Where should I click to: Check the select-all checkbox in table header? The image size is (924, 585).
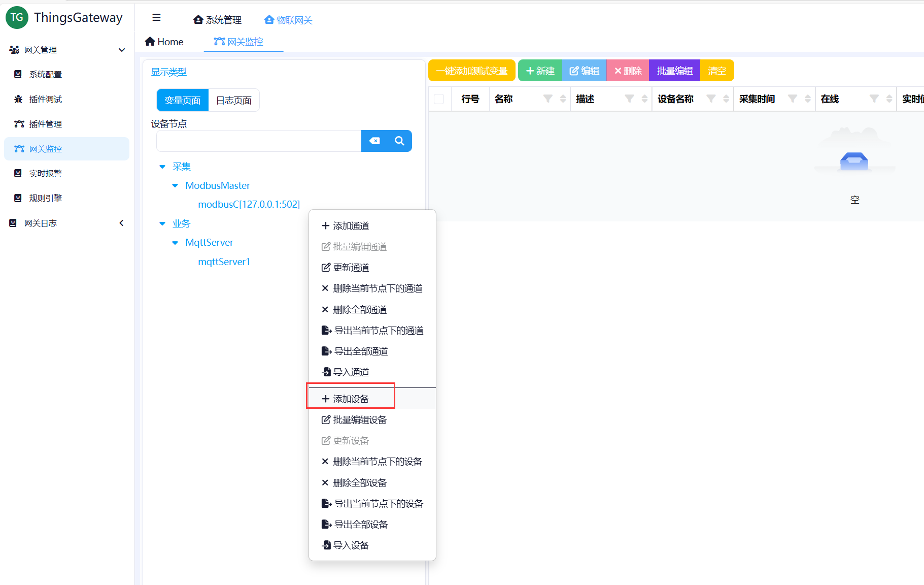click(x=439, y=99)
